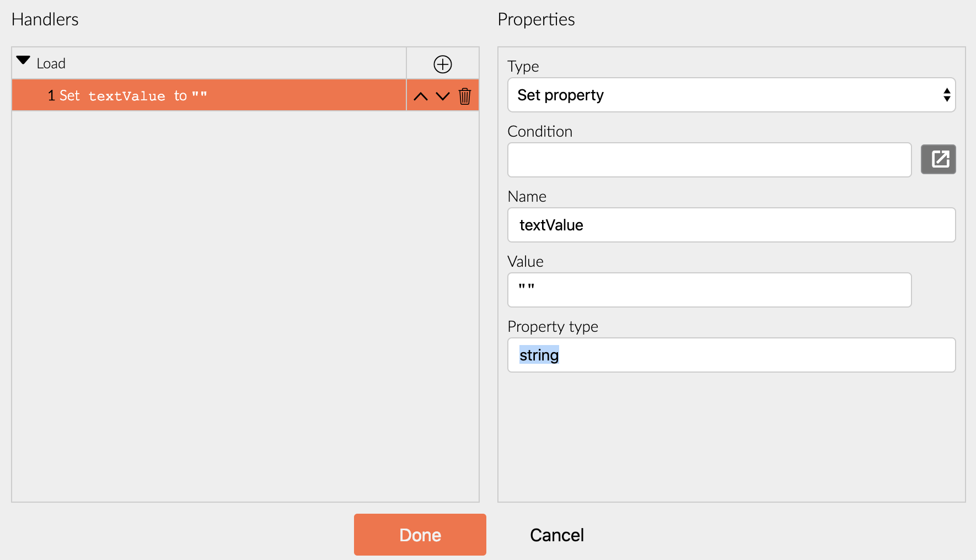Click the Properties panel heading
This screenshot has height=560, width=976.
[x=536, y=20]
